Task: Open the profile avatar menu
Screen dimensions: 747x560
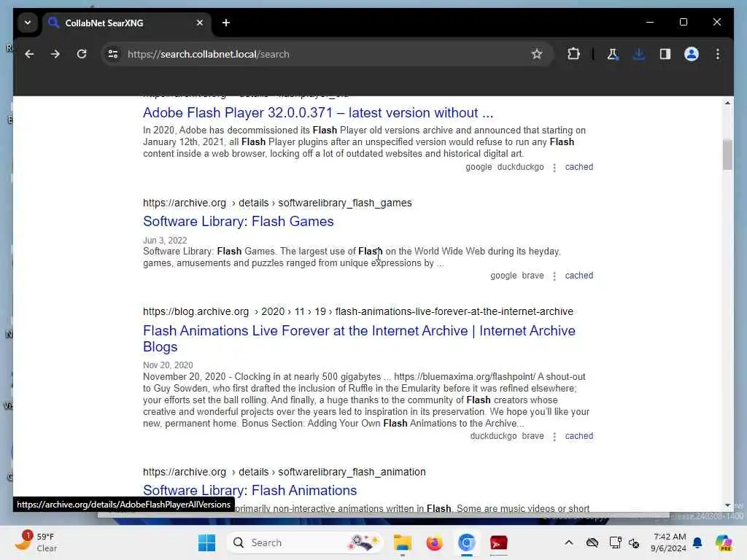Action: coord(692,54)
